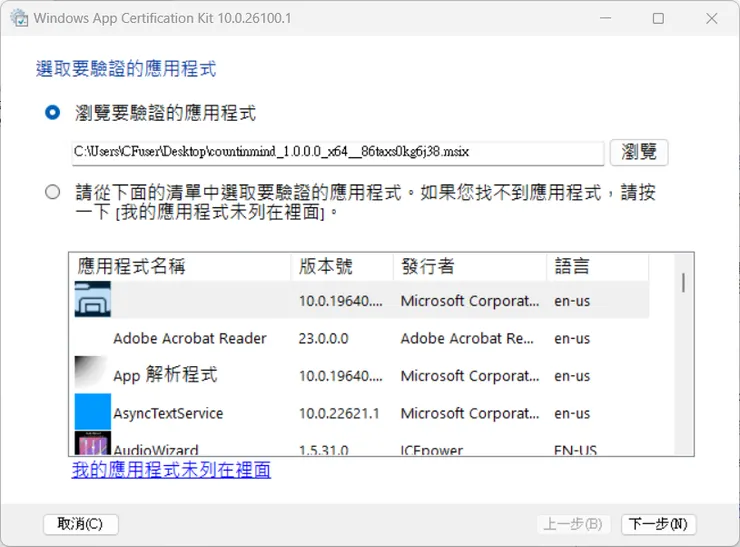Click the 取消(C) cancel button
Screen dimensions: 740x547
(80, 524)
